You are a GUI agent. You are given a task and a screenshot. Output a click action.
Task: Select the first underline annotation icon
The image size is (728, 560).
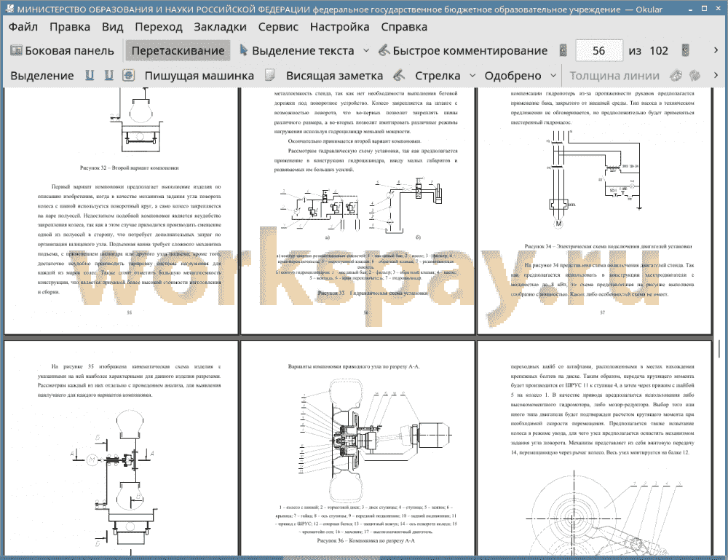click(89, 75)
